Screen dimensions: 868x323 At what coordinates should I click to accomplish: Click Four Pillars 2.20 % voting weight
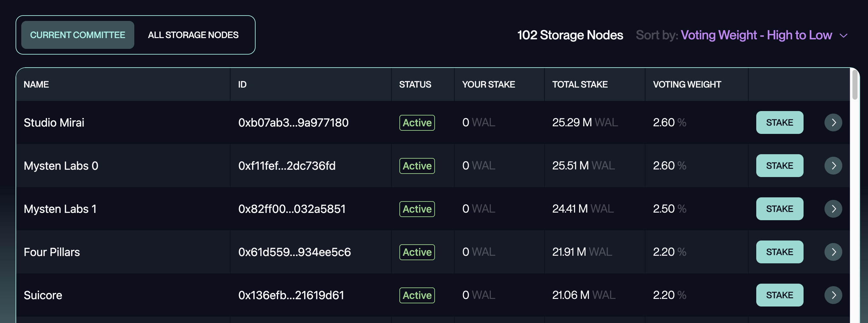pos(669,252)
